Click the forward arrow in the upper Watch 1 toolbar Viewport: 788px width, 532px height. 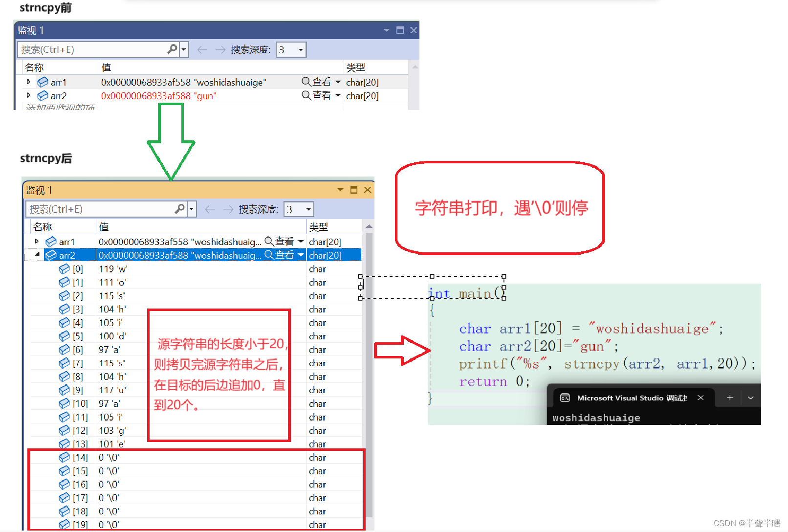point(220,50)
